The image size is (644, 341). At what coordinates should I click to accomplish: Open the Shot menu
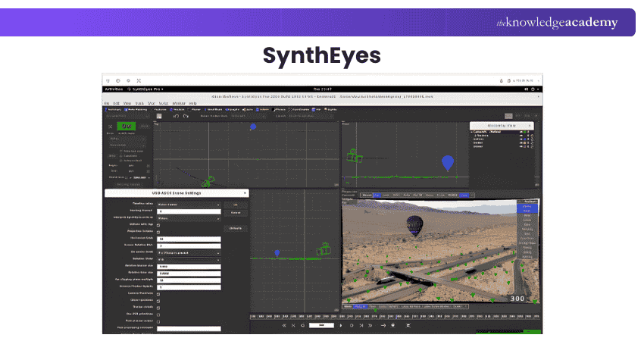click(x=151, y=103)
